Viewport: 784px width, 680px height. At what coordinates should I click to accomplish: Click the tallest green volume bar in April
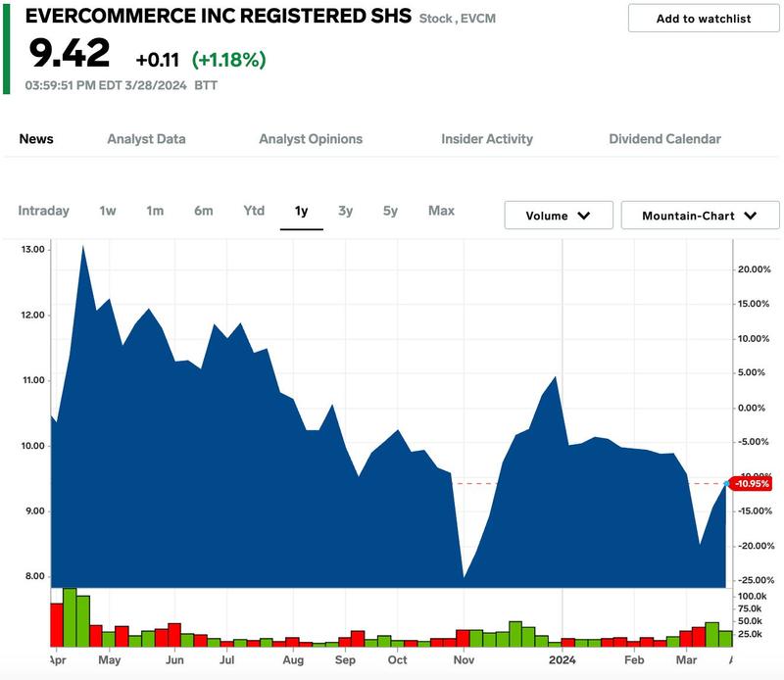coord(70,617)
